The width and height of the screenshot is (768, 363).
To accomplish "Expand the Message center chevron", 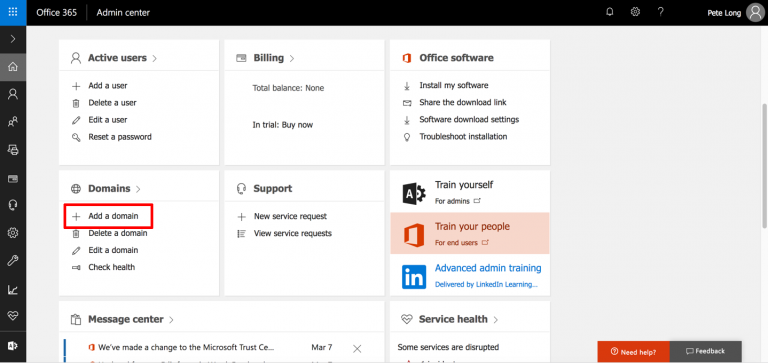I will coord(171,320).
